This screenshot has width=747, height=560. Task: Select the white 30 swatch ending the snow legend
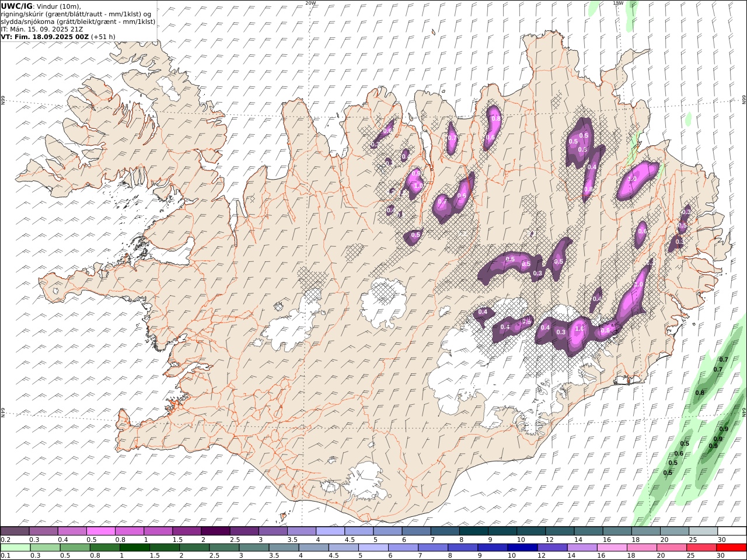pos(731,531)
